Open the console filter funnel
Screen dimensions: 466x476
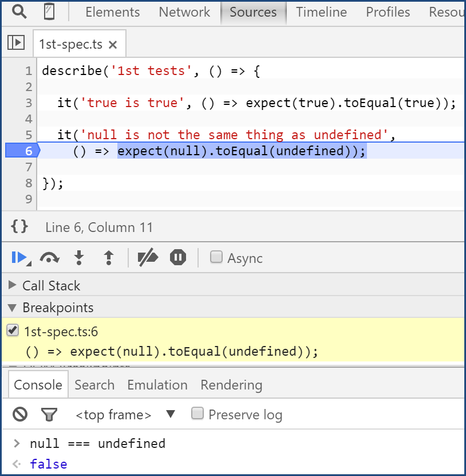coord(49,414)
